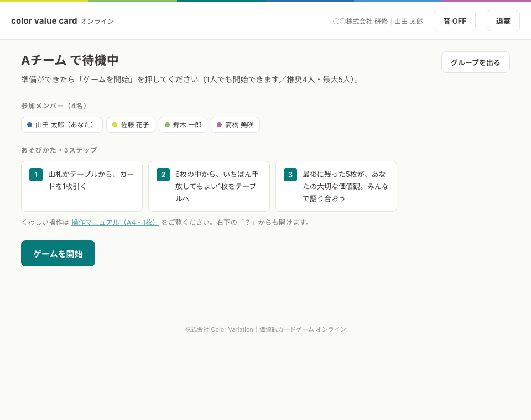Select member chip 高橋 美咲
The width and height of the screenshot is (531, 420).
click(x=236, y=124)
